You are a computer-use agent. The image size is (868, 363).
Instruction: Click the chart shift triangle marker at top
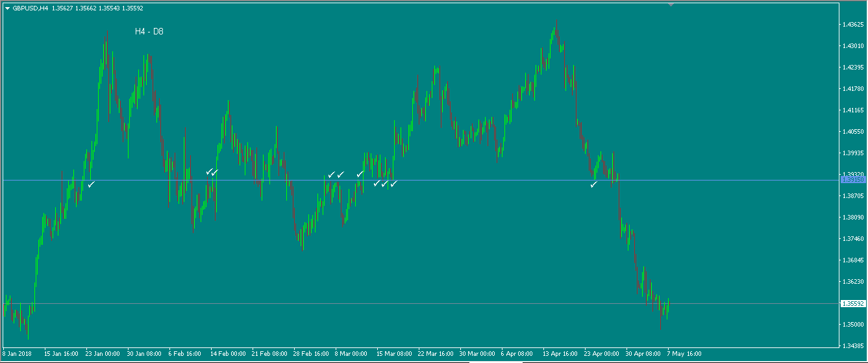(671, 5)
